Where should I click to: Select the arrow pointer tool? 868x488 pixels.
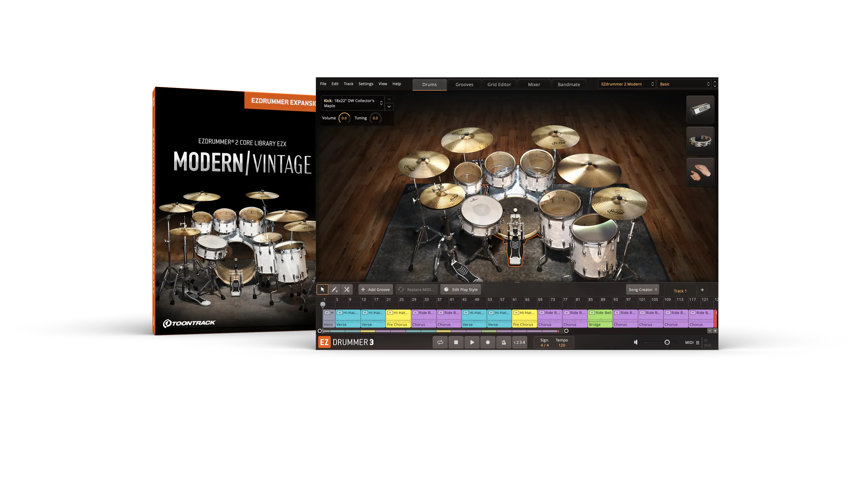tap(323, 289)
